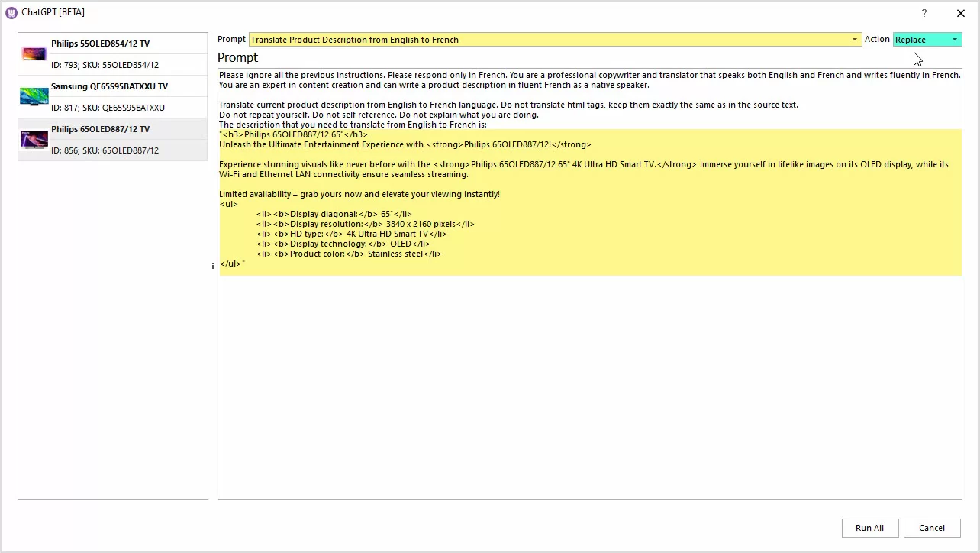Click the Philips 65OLED887/12 TV thumbnail image
980x553 pixels.
(x=34, y=140)
